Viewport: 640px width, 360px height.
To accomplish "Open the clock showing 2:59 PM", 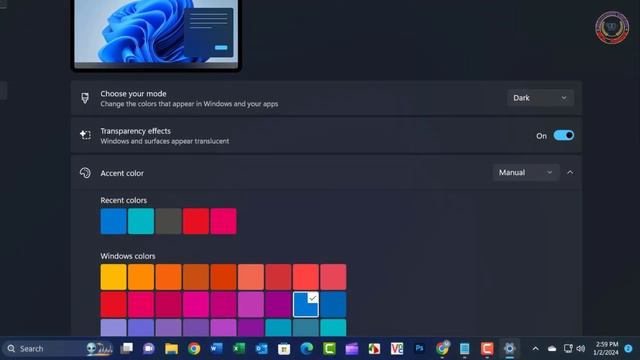I will tap(607, 349).
